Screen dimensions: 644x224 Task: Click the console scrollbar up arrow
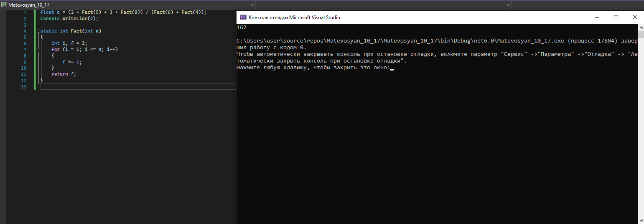[641, 27]
